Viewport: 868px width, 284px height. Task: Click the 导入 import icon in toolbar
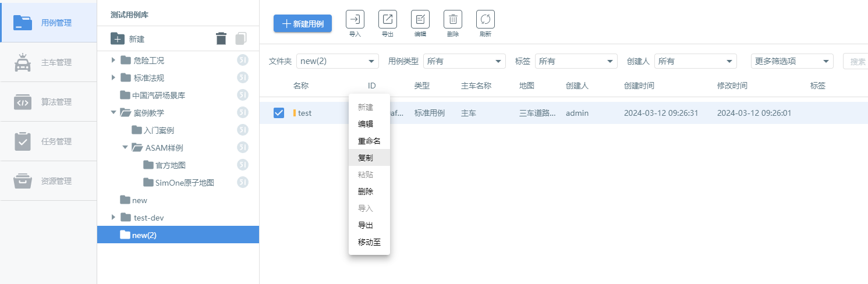pyautogui.click(x=355, y=20)
